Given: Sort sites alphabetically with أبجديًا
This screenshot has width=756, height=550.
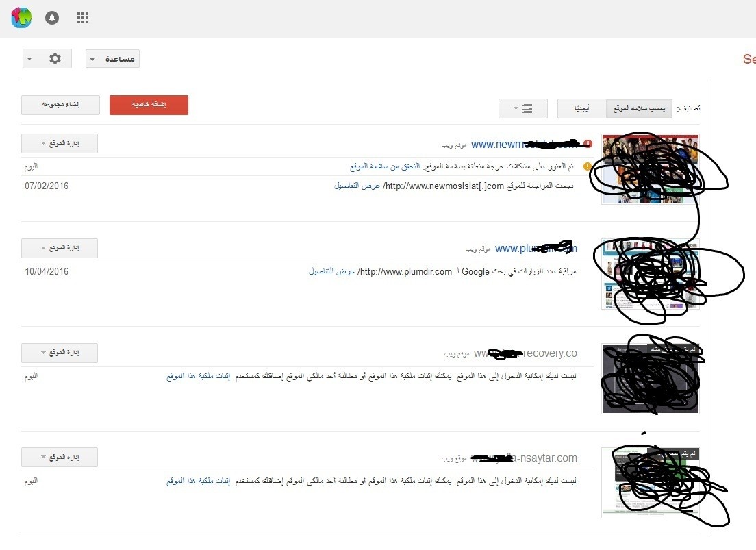Looking at the screenshot, I should (582, 108).
